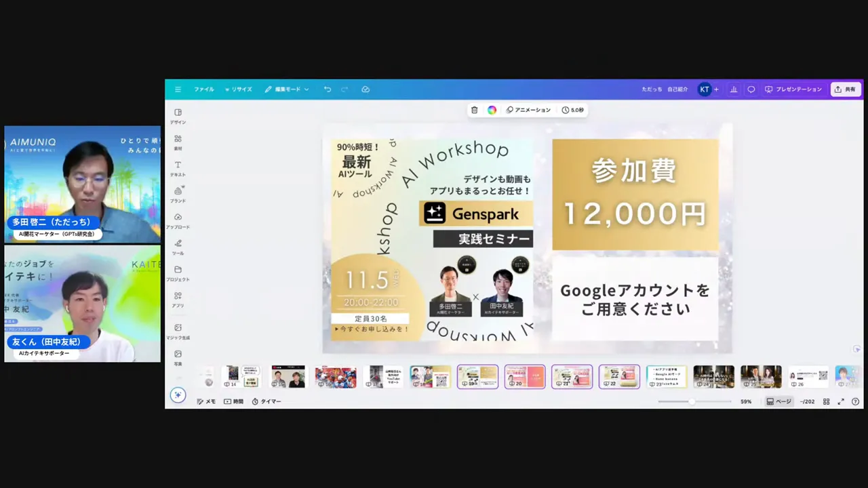Open the アップロード sidebar panel
Screen dimensions: 868x488
tap(178, 221)
